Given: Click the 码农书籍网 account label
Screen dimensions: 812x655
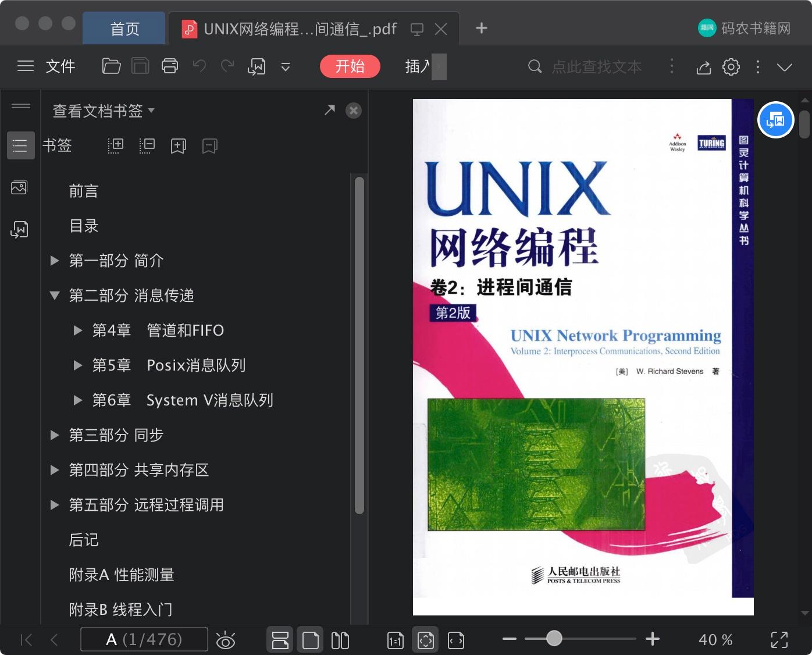Looking at the screenshot, I should [756, 29].
